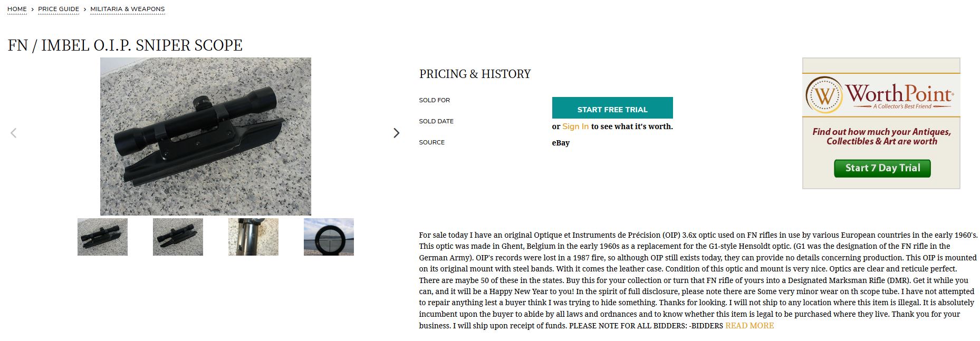Go to PRICE GUIDE breadcrumb
Viewport: 980px width, 341px height.
[x=59, y=9]
